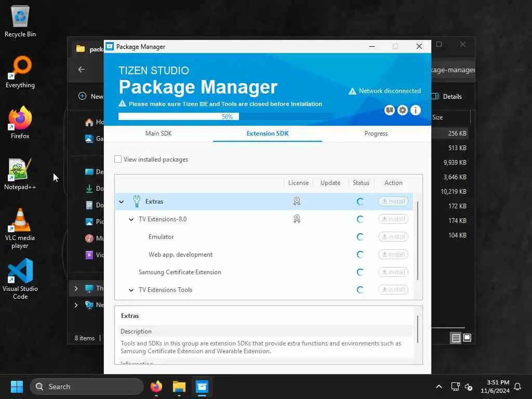Click the Network disconnected warning icon
Screen dimensions: 532x399
[x=353, y=91]
